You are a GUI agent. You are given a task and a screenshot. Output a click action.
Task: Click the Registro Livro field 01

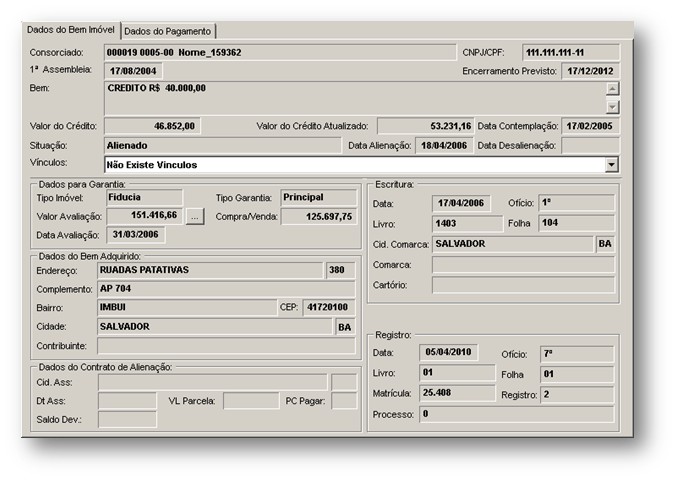point(457,373)
